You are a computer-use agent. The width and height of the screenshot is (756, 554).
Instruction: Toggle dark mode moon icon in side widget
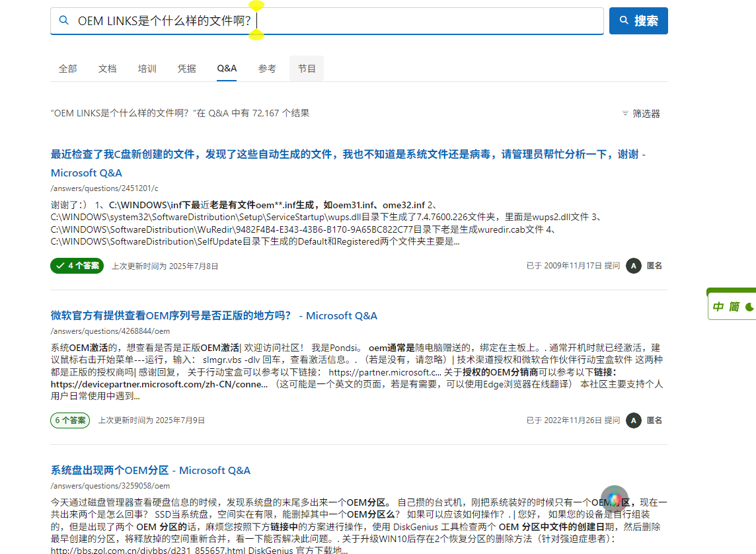(x=750, y=307)
